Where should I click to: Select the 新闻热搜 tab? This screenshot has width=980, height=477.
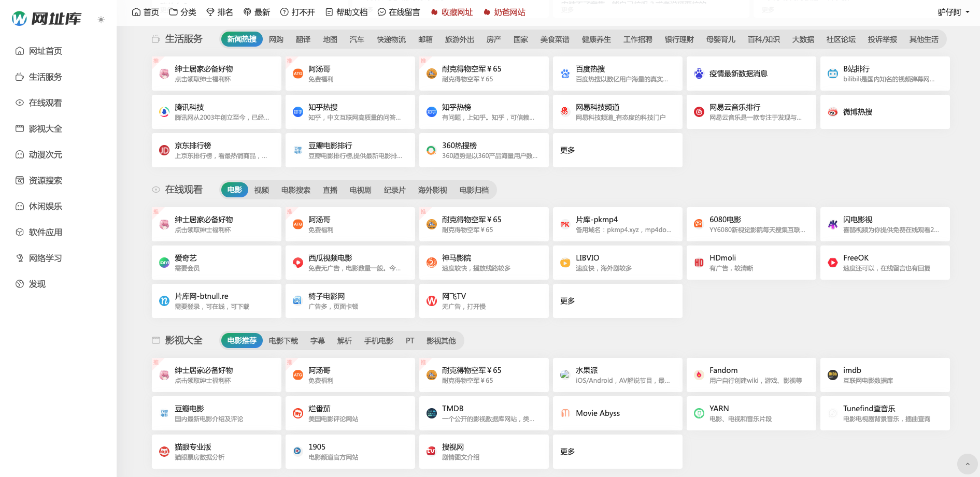tap(242, 39)
